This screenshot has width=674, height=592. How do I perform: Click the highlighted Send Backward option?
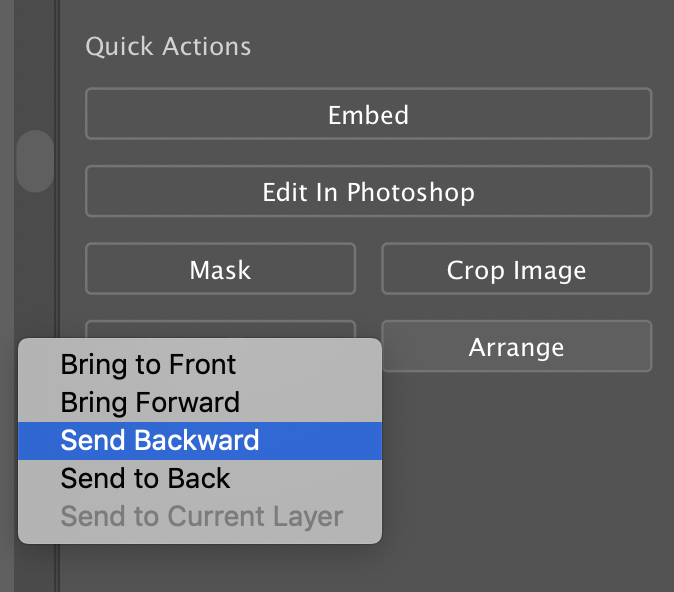(160, 440)
